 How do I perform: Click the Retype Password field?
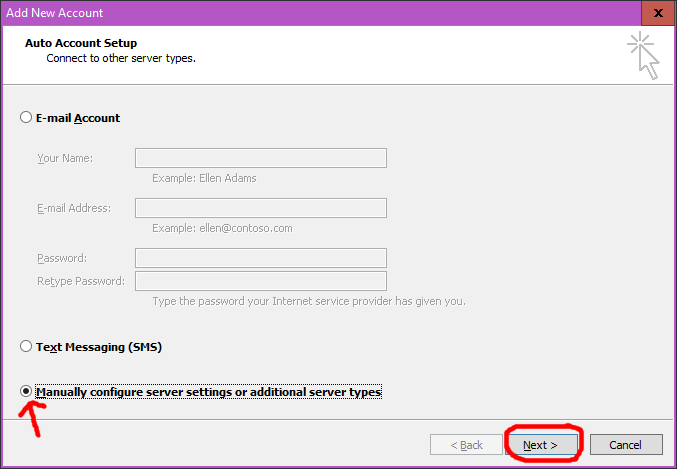[x=260, y=281]
